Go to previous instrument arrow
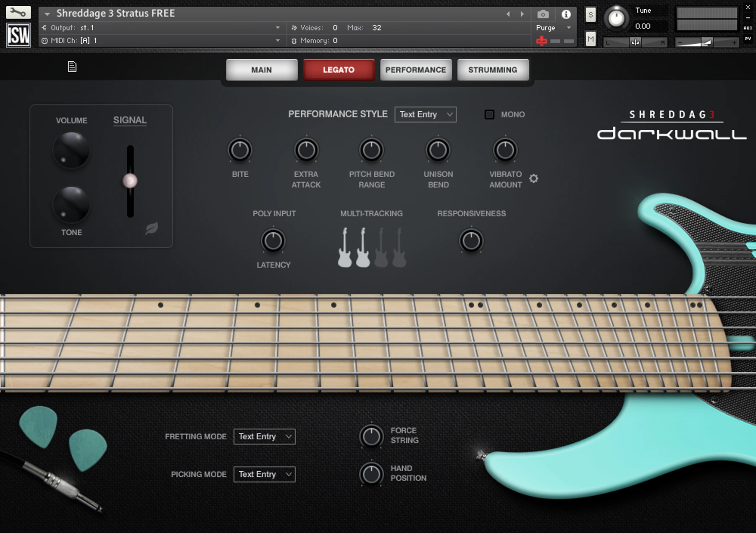The width and height of the screenshot is (756, 533). (508, 14)
